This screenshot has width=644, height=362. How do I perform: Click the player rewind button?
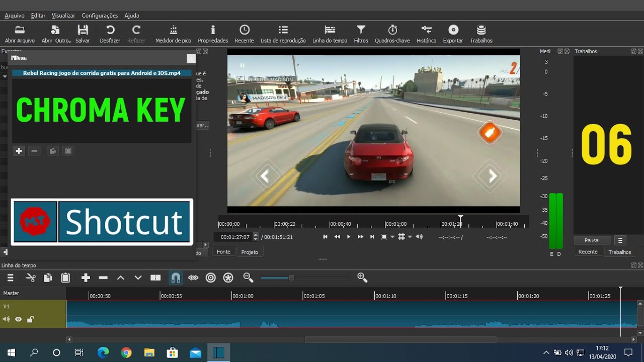pos(337,237)
